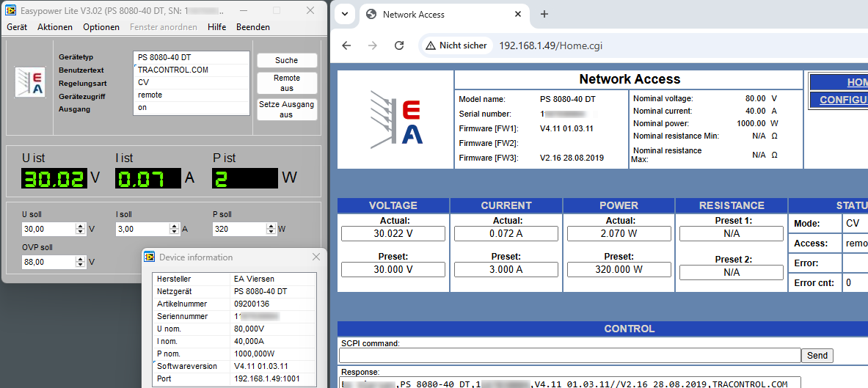Switch output off with 'Setze Ausgang aus'

[x=287, y=109]
